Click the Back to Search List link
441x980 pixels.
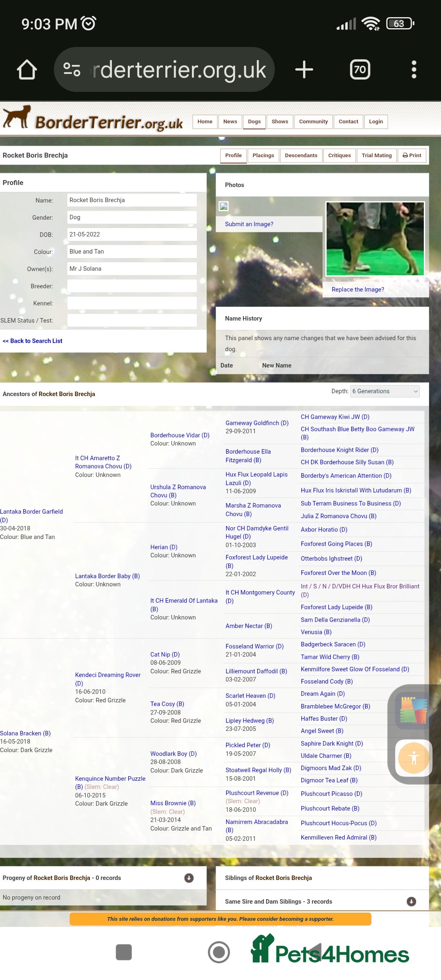click(33, 341)
